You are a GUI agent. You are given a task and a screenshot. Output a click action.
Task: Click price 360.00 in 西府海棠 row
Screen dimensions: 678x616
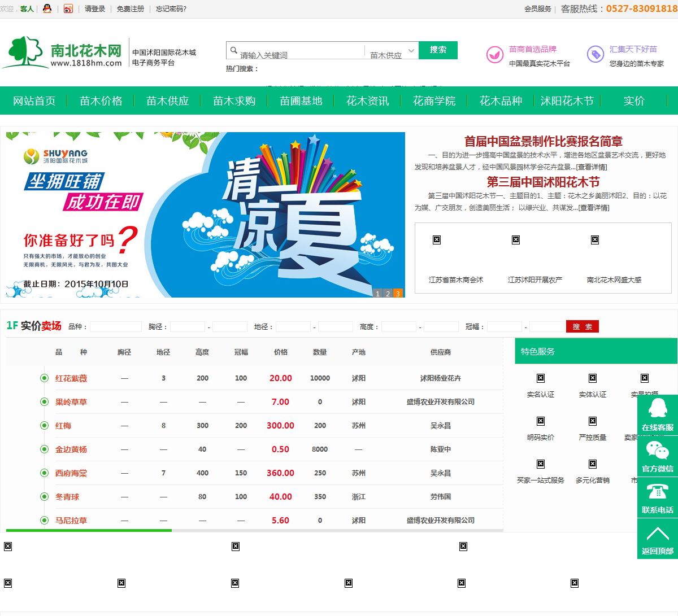click(280, 473)
